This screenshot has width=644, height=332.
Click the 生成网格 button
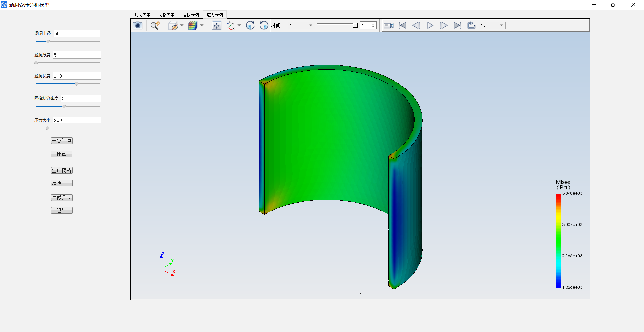[x=62, y=170]
